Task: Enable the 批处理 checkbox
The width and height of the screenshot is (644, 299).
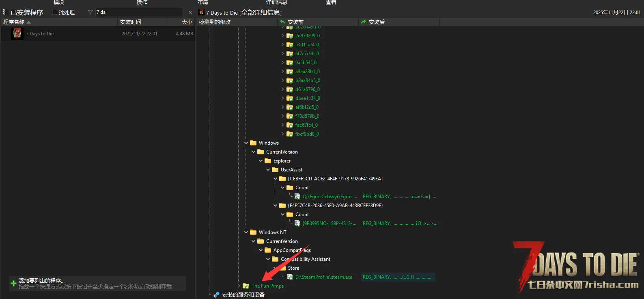Action: pos(54,13)
